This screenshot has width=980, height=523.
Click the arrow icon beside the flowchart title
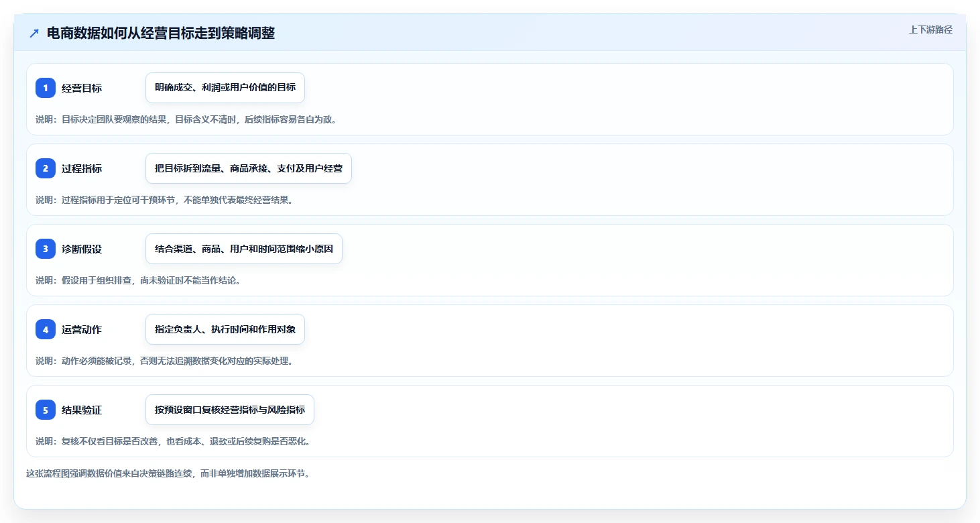(34, 34)
